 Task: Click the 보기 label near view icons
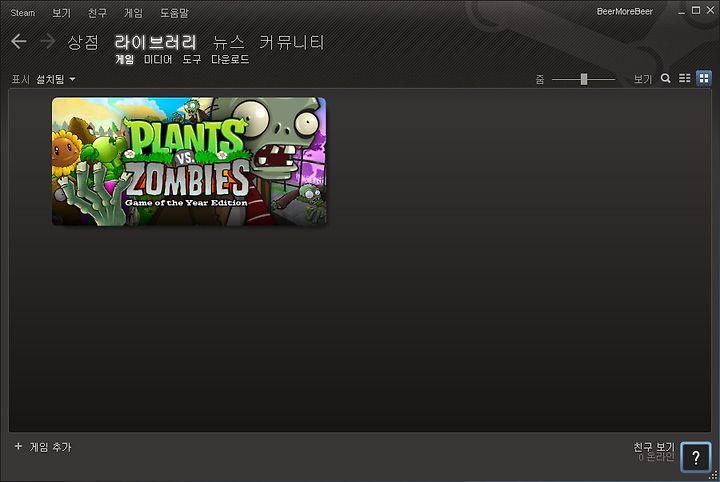(x=643, y=79)
